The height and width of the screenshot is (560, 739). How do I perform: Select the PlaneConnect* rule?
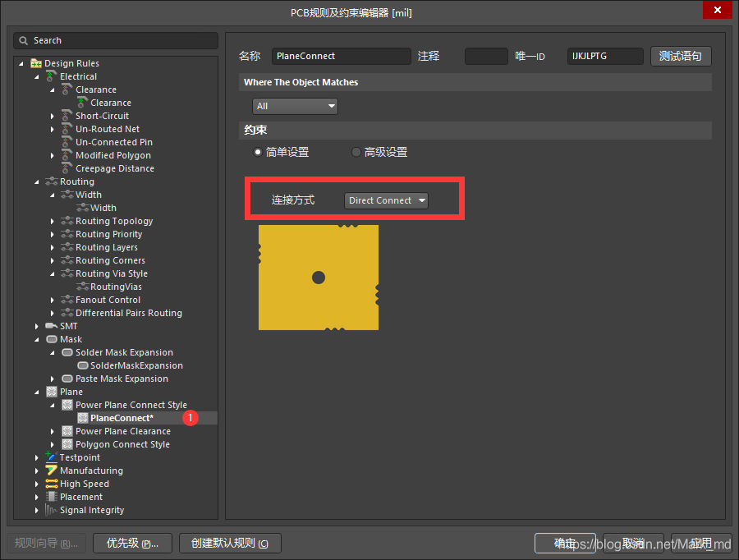click(122, 418)
